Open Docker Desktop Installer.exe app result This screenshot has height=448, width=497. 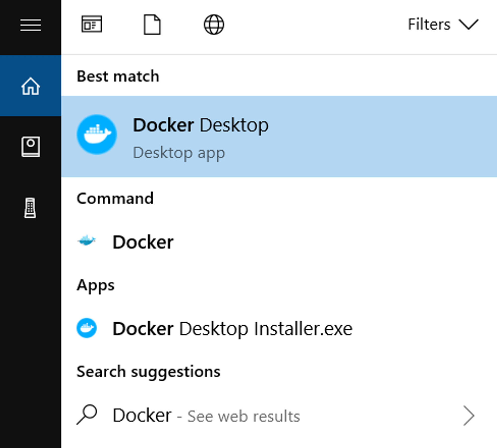pyautogui.click(x=232, y=329)
